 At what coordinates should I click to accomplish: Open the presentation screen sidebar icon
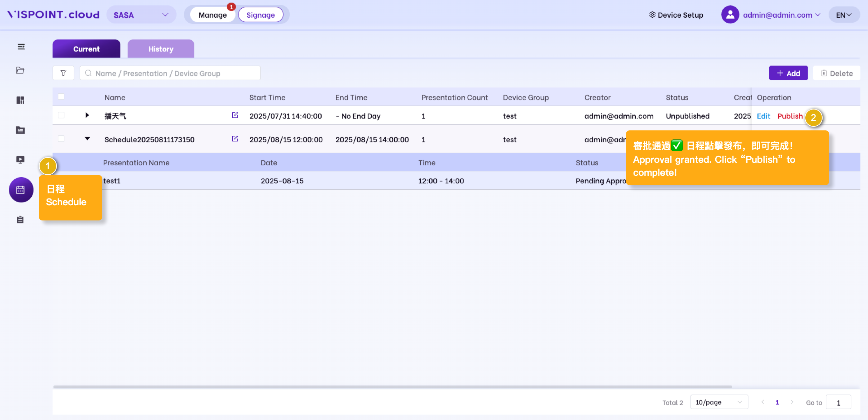pyautogui.click(x=21, y=160)
